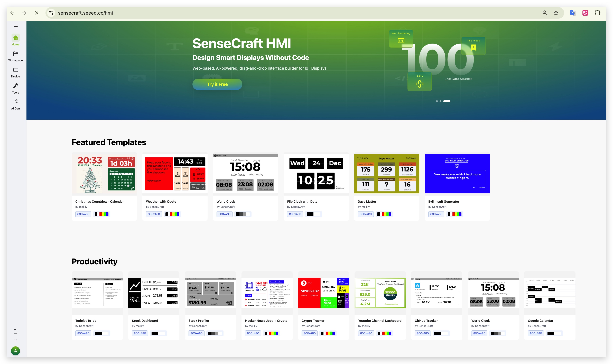This screenshot has width=613, height=364.
Task: Open the Crypto Tracker template thumbnail
Action: click(323, 293)
